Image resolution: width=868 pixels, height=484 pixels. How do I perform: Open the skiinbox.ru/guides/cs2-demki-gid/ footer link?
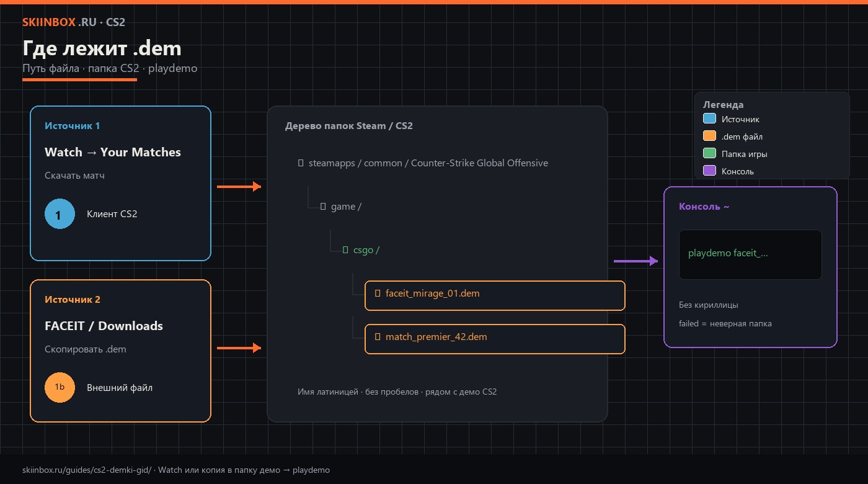87,470
